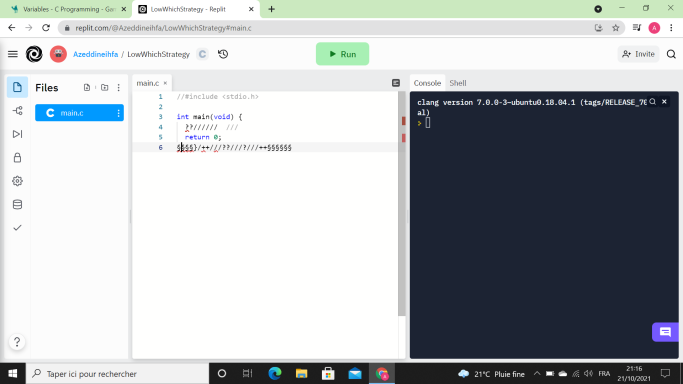Open the Files panel three-dot menu

118,88
